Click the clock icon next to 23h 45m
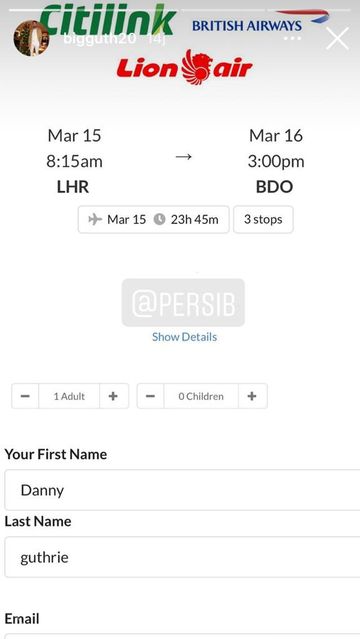This screenshot has height=639, width=360. click(x=159, y=220)
